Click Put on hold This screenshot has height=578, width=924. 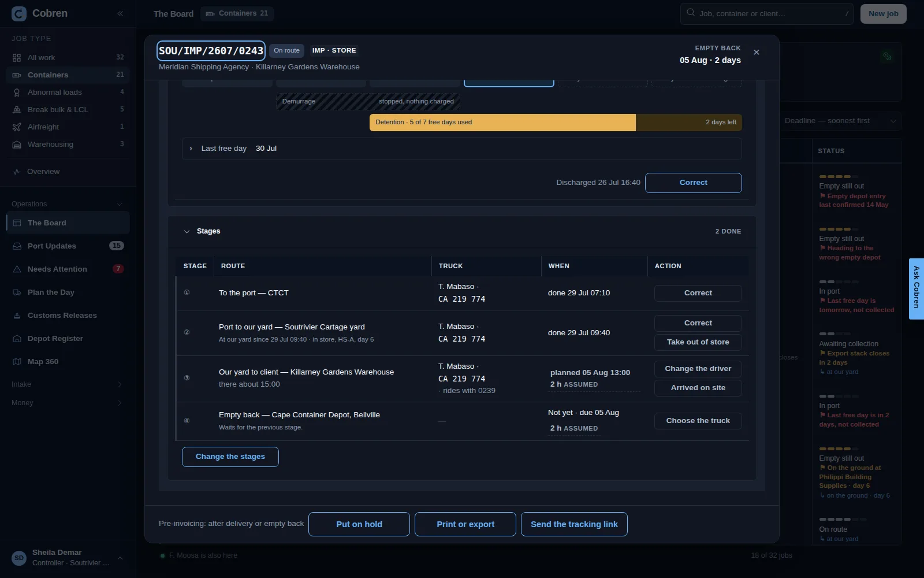point(359,524)
